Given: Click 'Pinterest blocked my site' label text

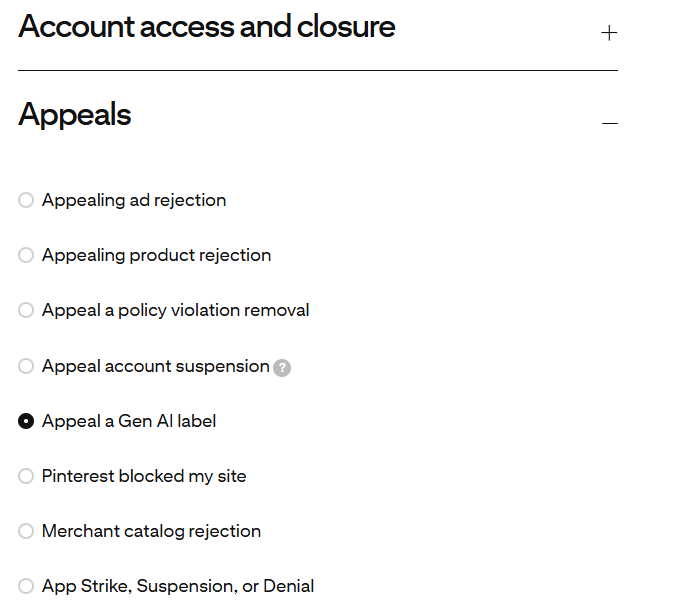Looking at the screenshot, I should pos(144,477).
